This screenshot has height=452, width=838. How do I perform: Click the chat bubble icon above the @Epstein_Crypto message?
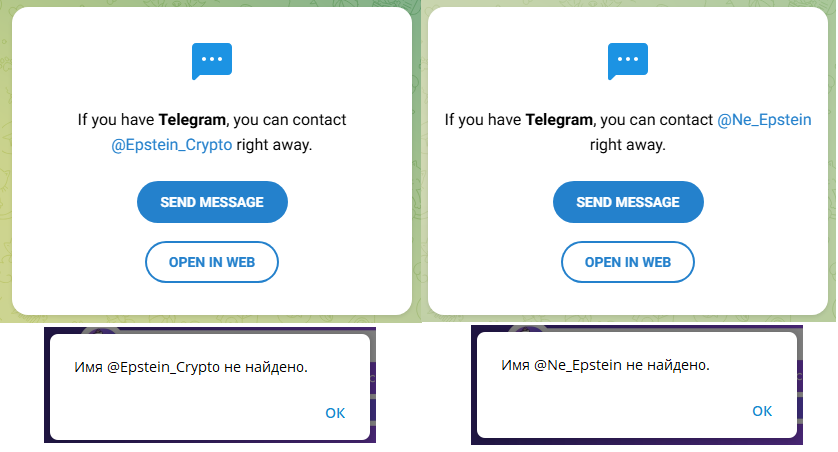212,62
